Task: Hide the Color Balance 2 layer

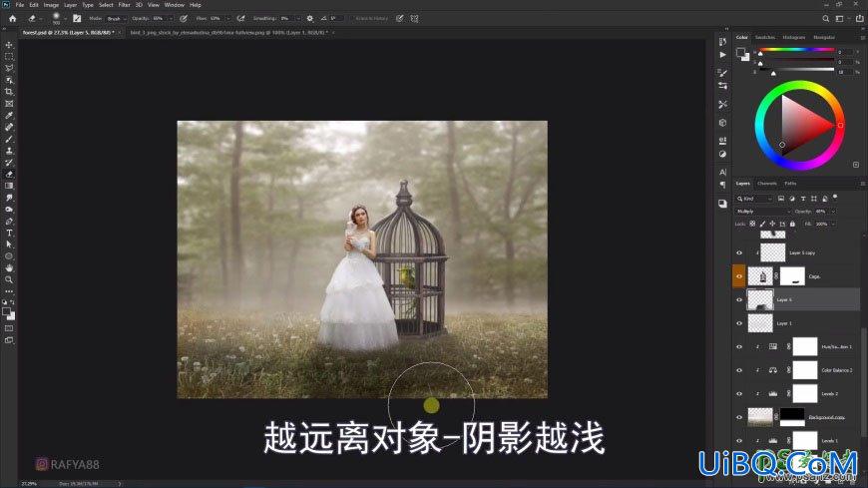Action: (x=739, y=370)
